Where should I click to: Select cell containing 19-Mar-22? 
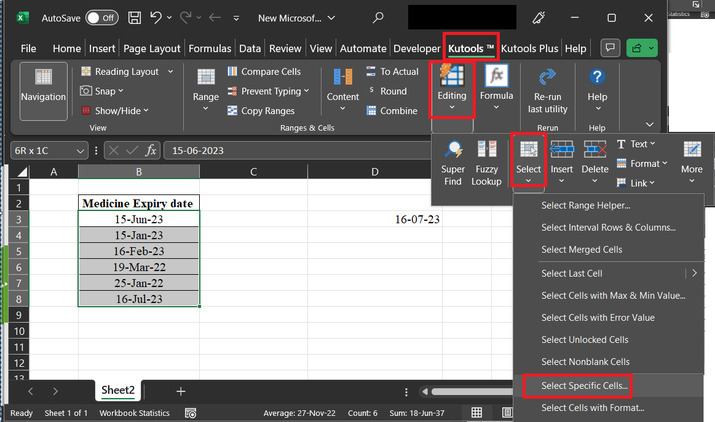pyautogui.click(x=139, y=267)
